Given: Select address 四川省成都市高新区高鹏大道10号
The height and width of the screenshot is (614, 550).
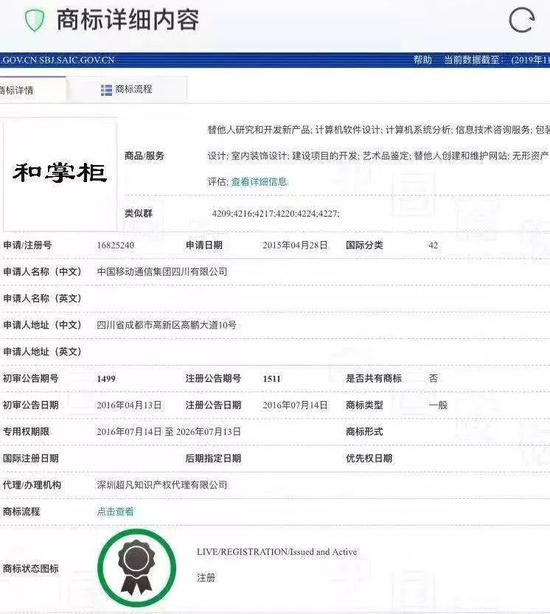Looking at the screenshot, I should [x=166, y=325].
